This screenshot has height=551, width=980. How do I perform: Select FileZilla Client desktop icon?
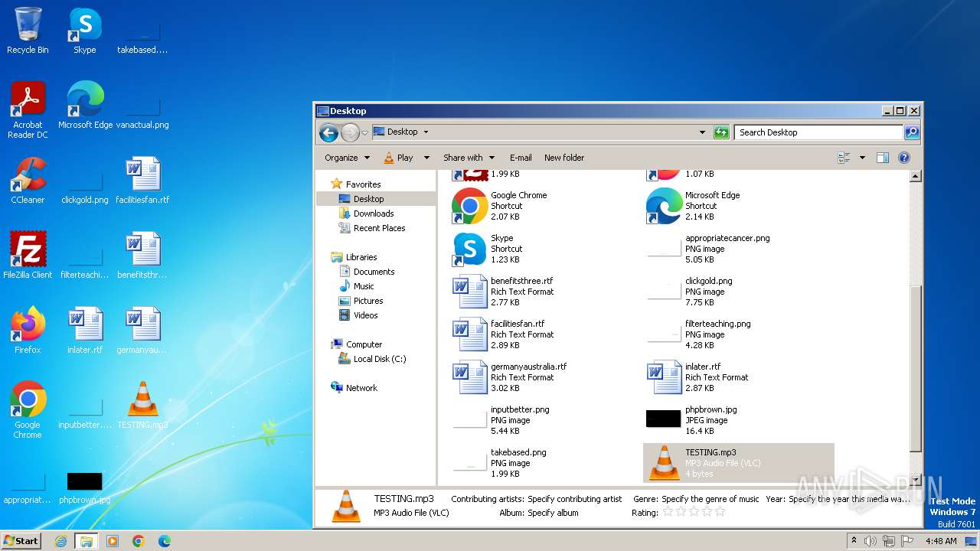tap(28, 256)
